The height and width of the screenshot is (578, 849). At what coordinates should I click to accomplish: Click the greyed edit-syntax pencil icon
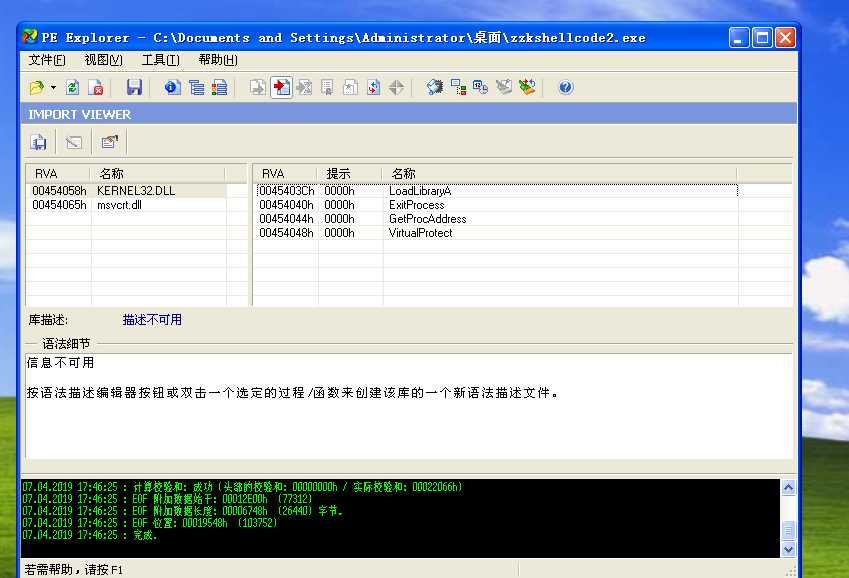click(74, 142)
